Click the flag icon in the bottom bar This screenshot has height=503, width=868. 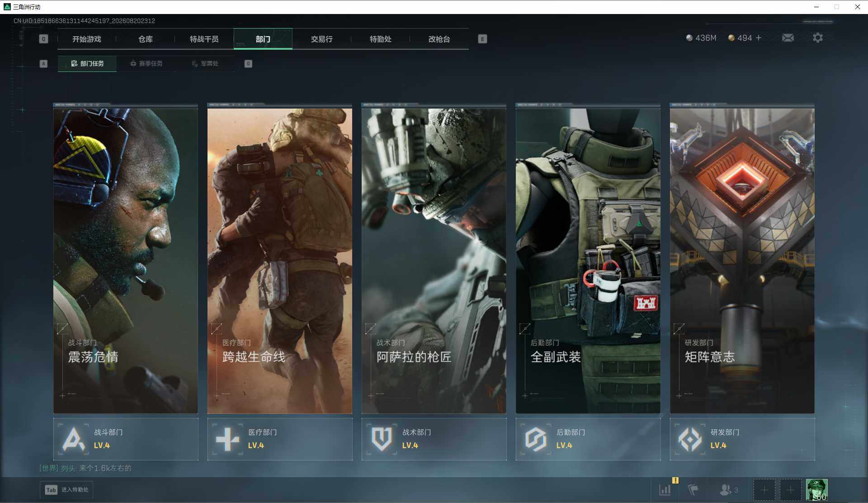(693, 489)
